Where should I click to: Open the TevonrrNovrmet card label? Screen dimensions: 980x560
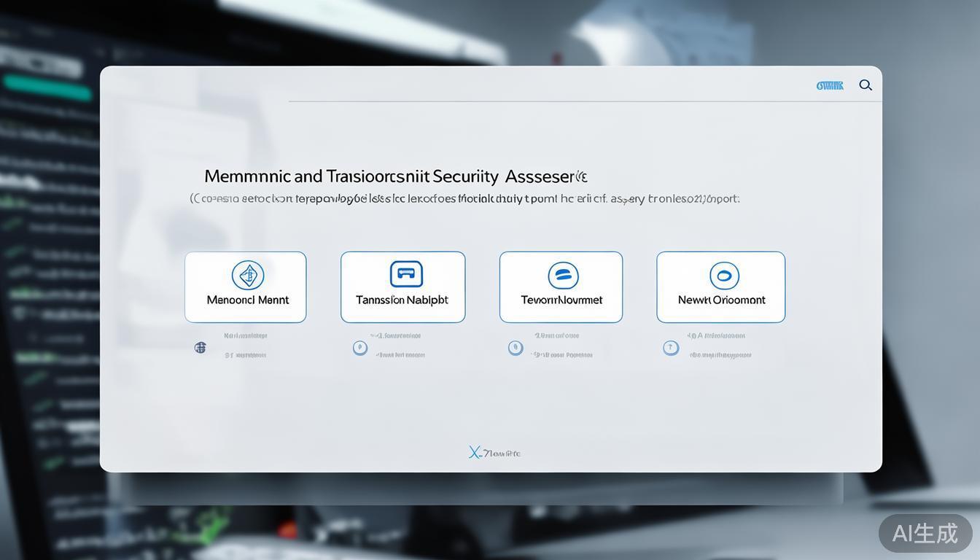point(561,300)
